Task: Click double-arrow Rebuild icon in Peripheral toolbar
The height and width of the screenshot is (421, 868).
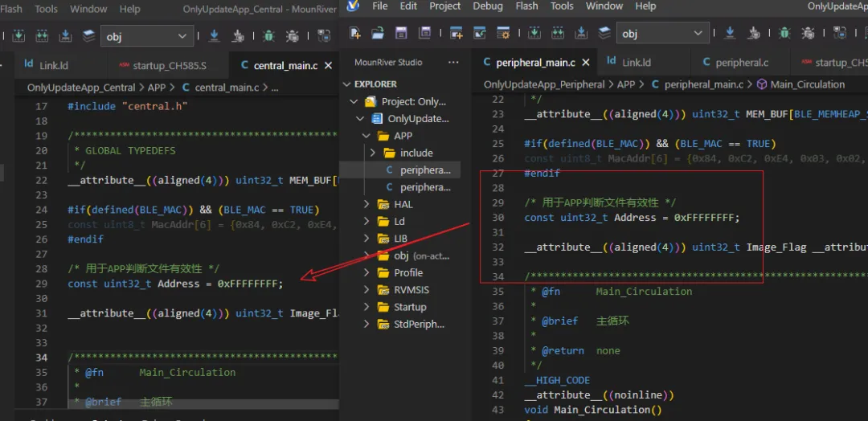Action: tap(558, 33)
